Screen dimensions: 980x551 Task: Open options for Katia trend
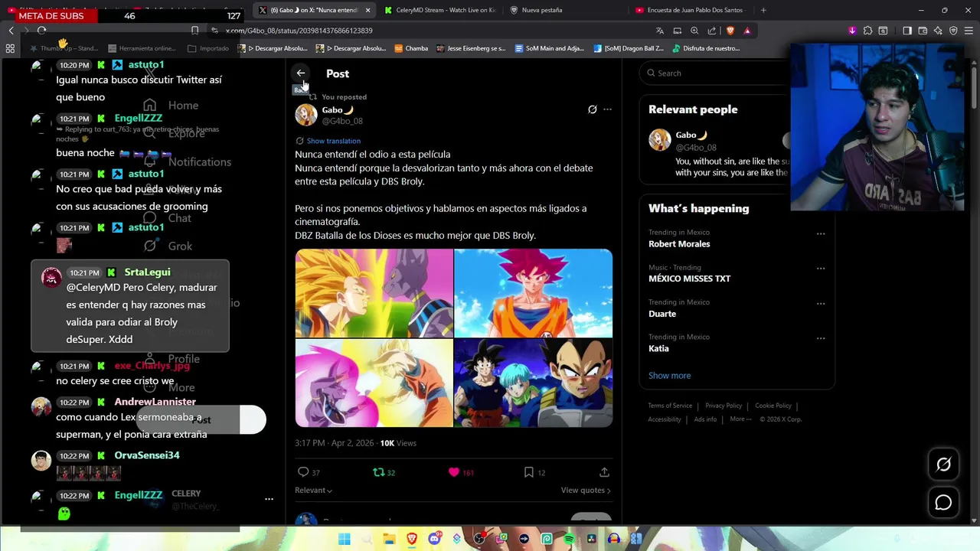[821, 338]
